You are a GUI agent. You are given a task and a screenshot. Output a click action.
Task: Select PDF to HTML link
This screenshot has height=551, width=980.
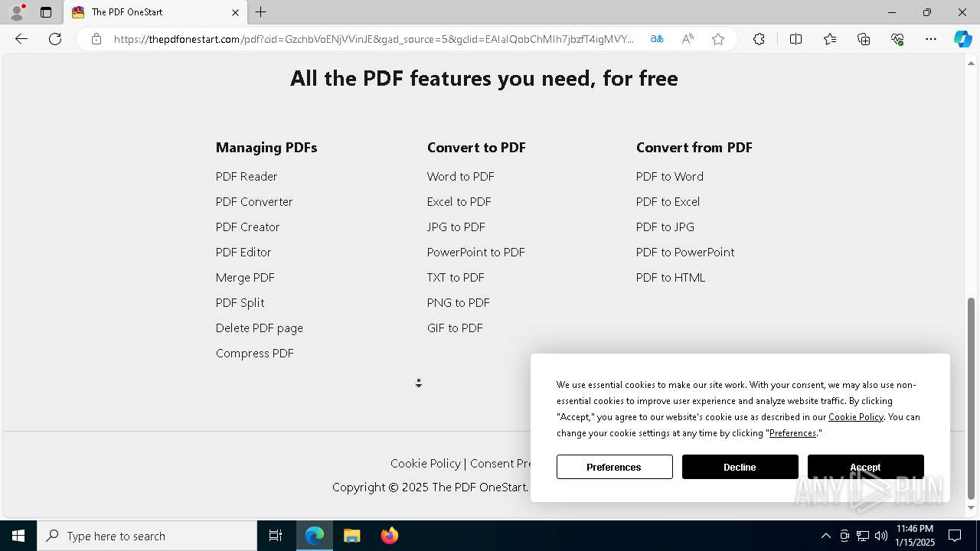pos(671,277)
